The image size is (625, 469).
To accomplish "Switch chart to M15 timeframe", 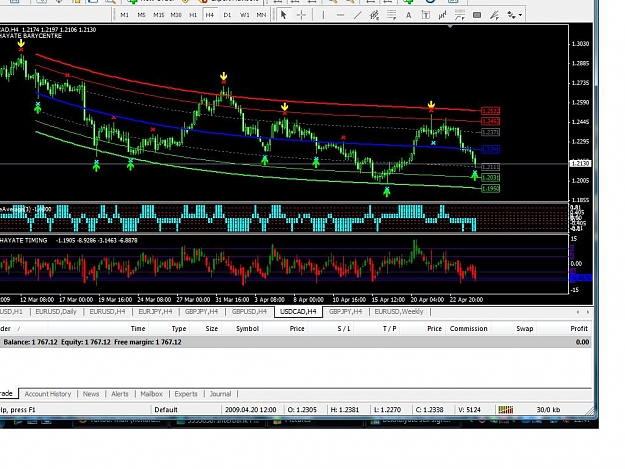I will tap(159, 15).
